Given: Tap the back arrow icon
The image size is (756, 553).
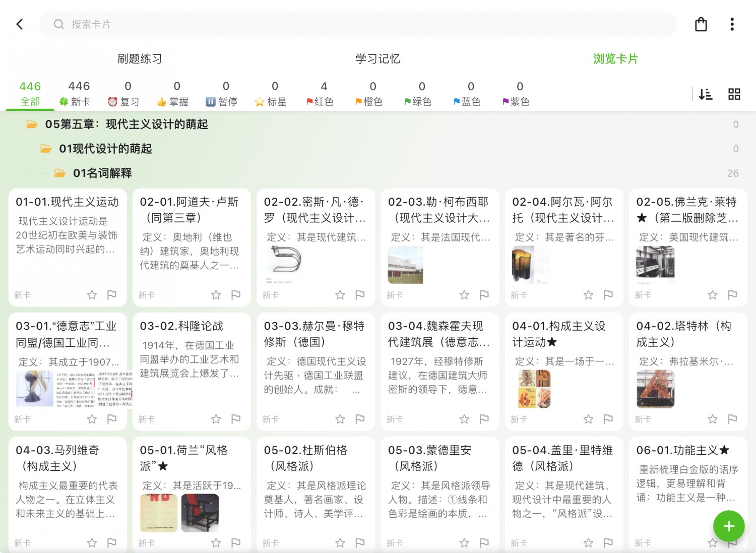Looking at the screenshot, I should pos(20,24).
